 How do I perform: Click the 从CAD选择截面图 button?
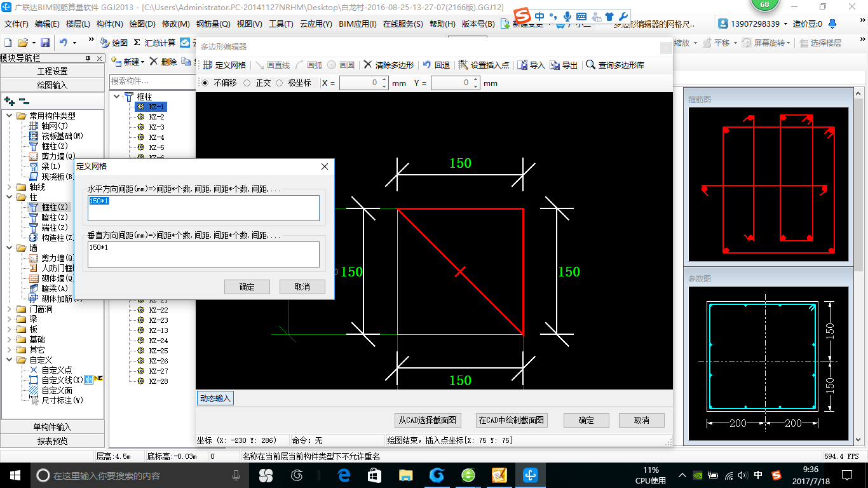(428, 420)
